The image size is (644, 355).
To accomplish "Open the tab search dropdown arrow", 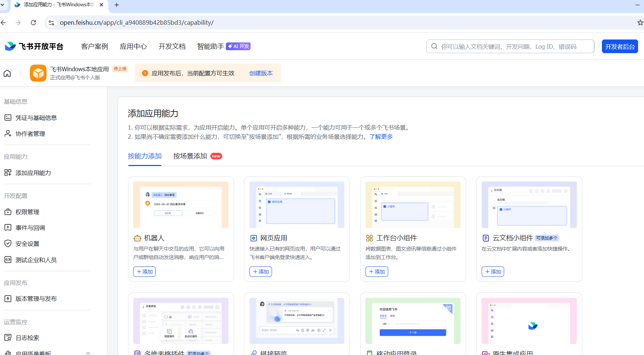I will 2,5.
